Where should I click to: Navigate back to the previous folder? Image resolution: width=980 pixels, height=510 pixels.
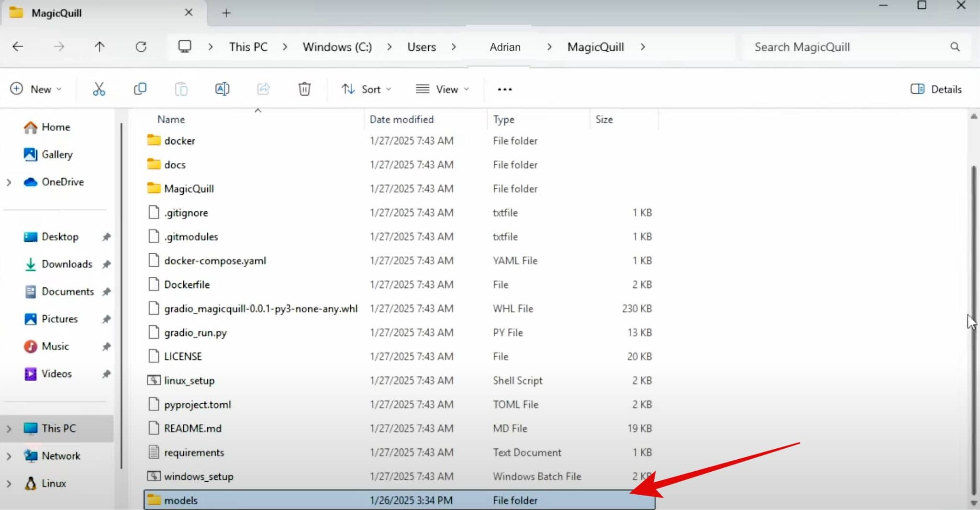click(x=18, y=46)
